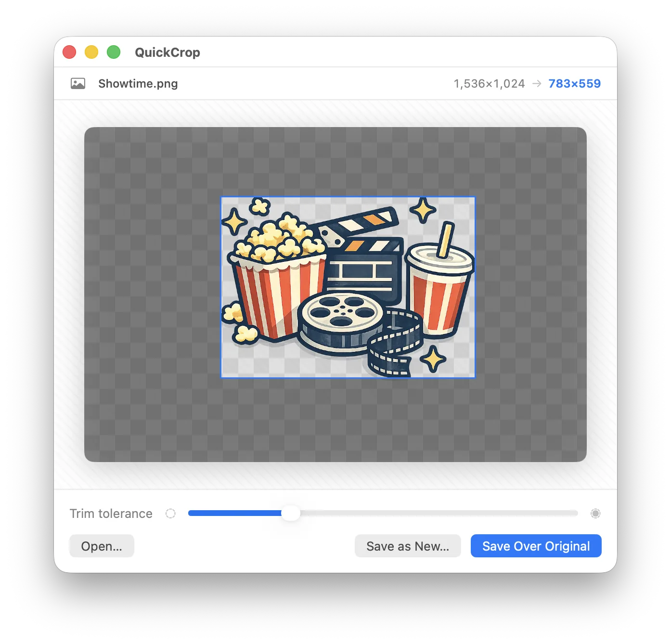Choose Save as New...
The height and width of the screenshot is (644, 671).
408,546
